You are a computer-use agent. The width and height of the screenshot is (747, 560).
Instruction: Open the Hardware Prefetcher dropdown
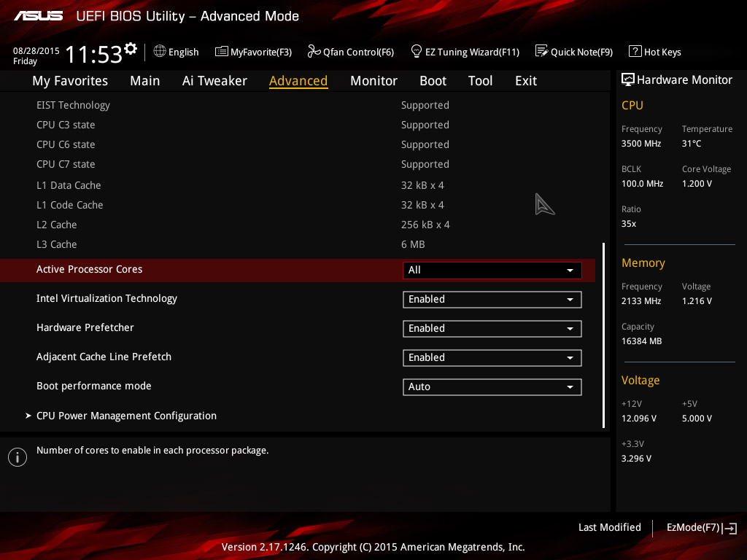492,329
